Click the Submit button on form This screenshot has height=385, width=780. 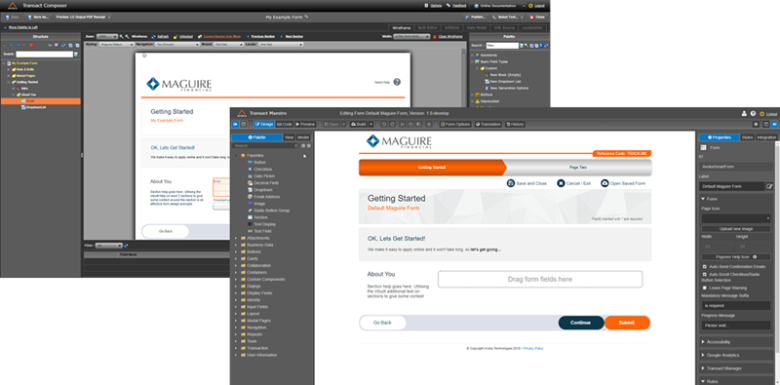(x=627, y=323)
